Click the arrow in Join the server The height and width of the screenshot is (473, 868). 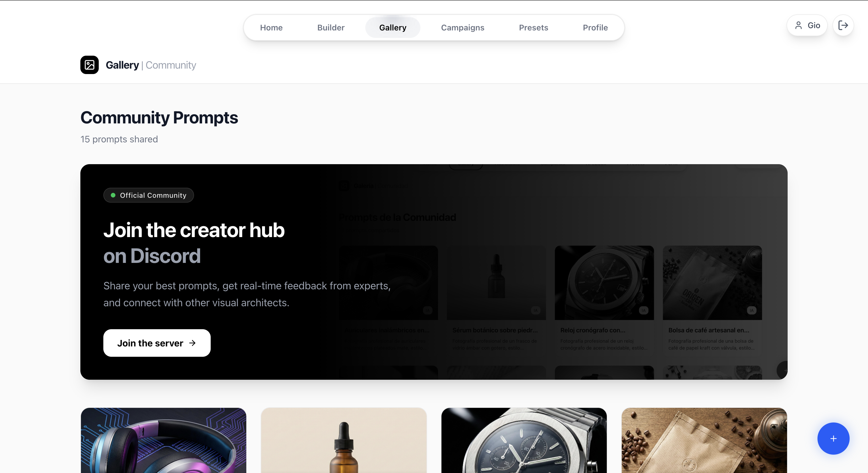coord(192,343)
